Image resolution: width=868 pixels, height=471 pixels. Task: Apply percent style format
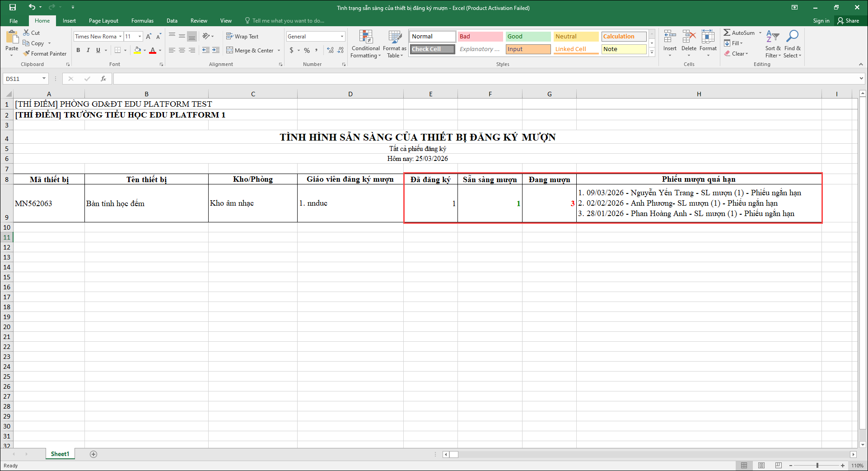(x=307, y=50)
